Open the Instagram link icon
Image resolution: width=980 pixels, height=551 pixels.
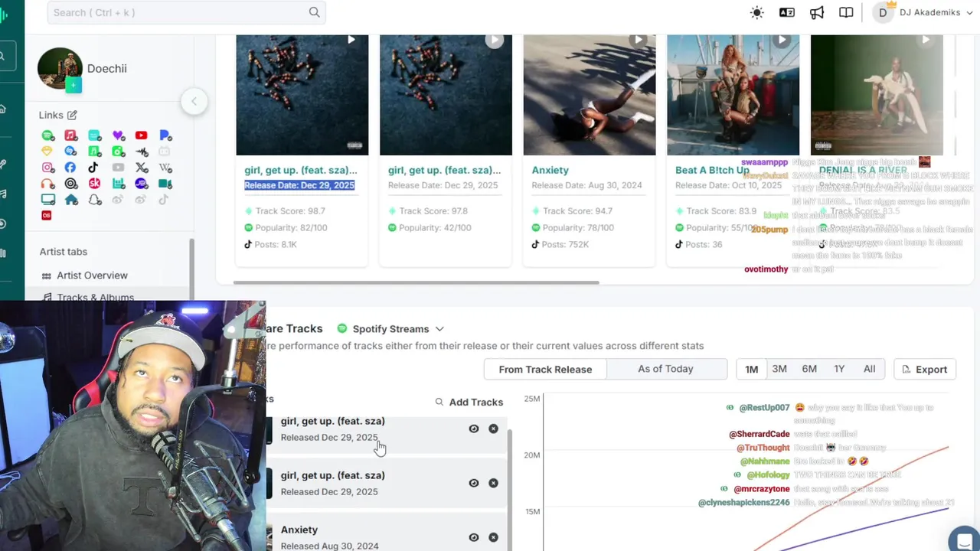(47, 168)
